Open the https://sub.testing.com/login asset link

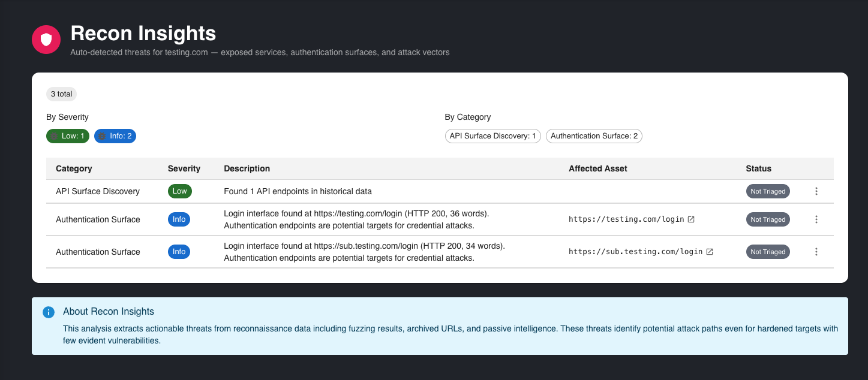[635, 252]
